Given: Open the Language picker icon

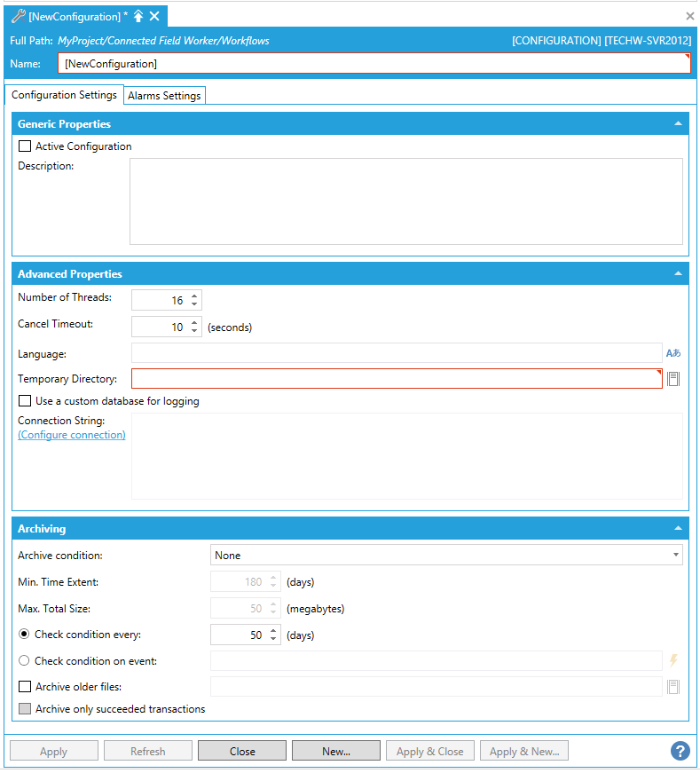Looking at the screenshot, I should [x=672, y=353].
